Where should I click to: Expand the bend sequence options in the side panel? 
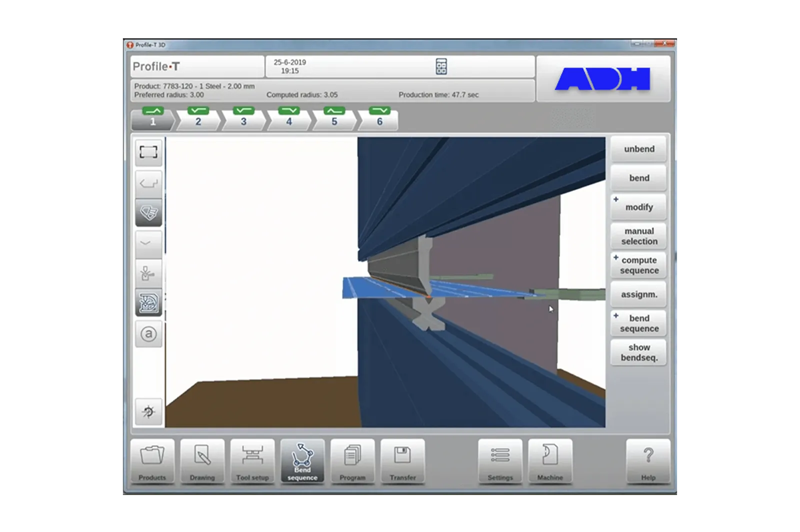(x=638, y=323)
